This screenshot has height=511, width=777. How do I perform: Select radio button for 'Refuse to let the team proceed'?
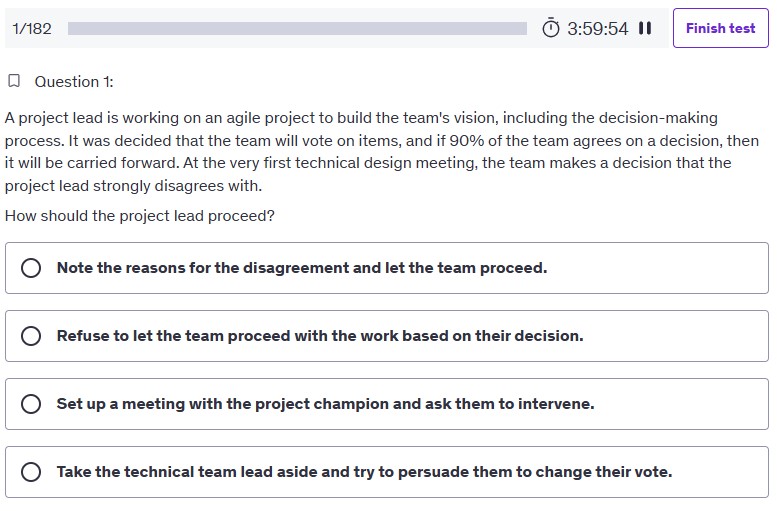31,336
